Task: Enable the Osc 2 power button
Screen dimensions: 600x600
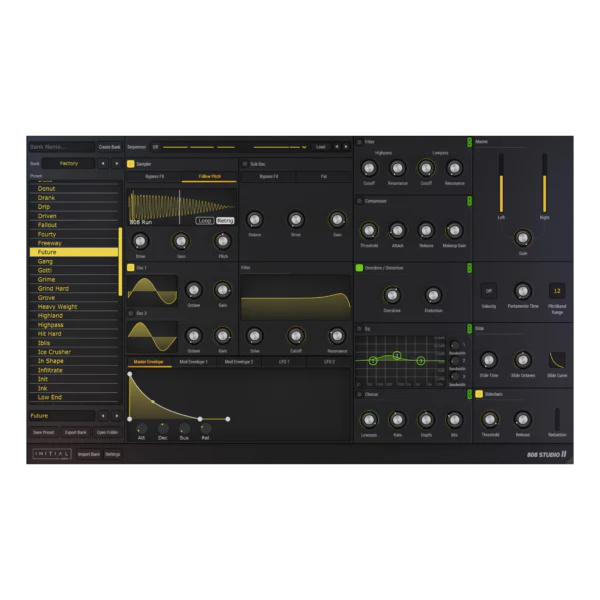Action: pos(130,313)
